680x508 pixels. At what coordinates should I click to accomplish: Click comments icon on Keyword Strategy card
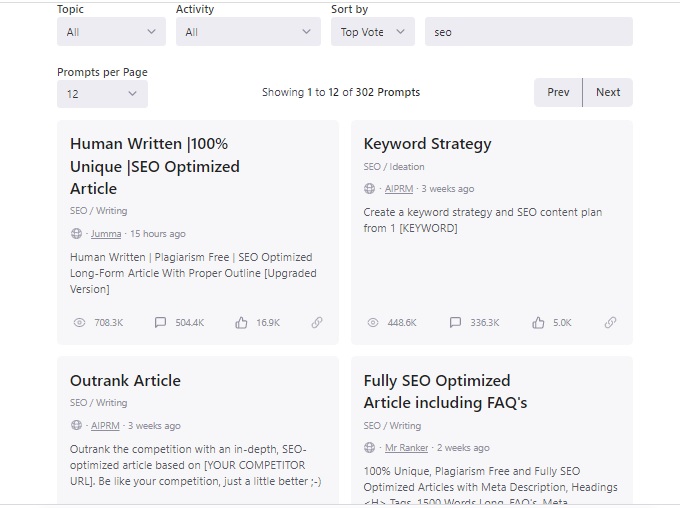(456, 323)
